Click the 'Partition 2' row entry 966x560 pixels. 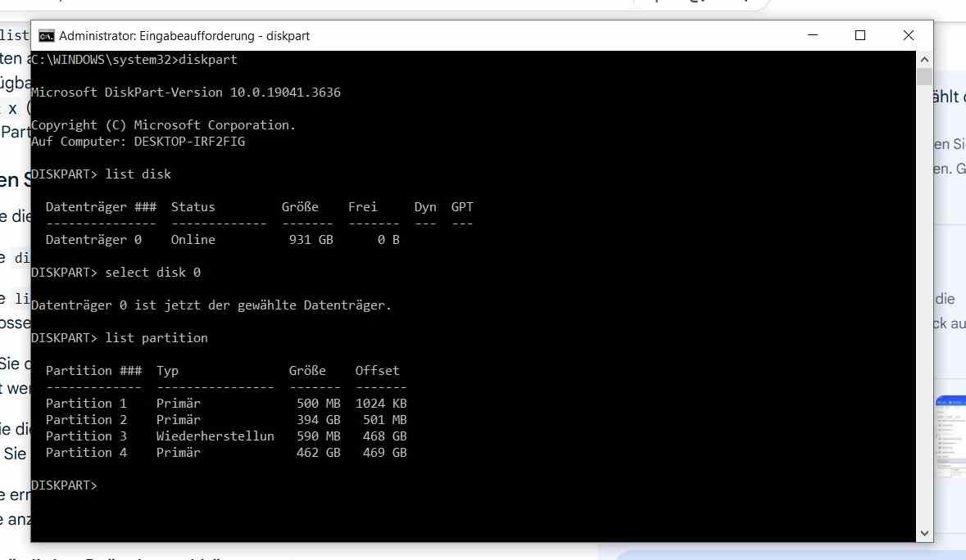coord(86,420)
